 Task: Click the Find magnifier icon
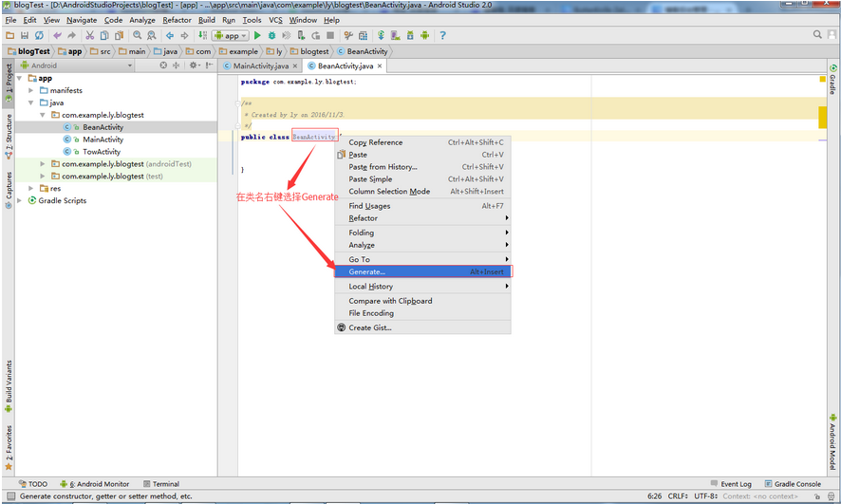(x=138, y=35)
